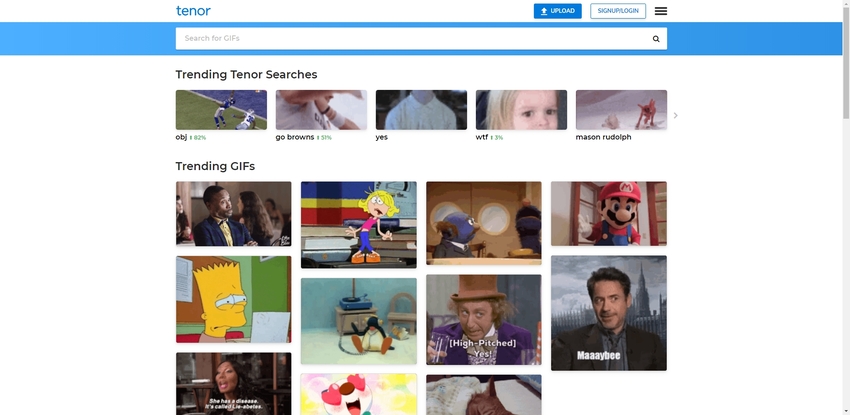Open the go browns trending search
Image resolution: width=850 pixels, height=415 pixels.
click(321, 110)
